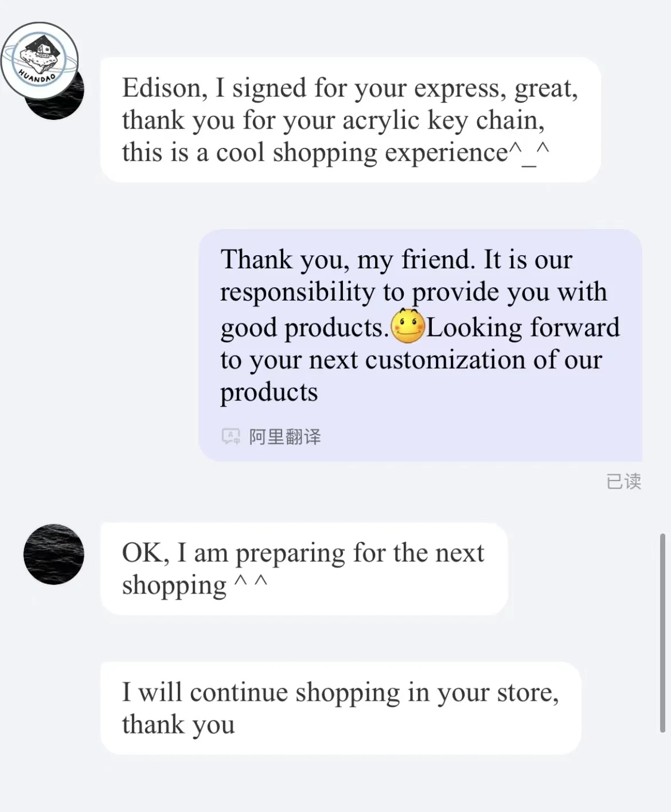
Task: Click the word 'responsibility' in the sent message
Action: click(x=297, y=292)
